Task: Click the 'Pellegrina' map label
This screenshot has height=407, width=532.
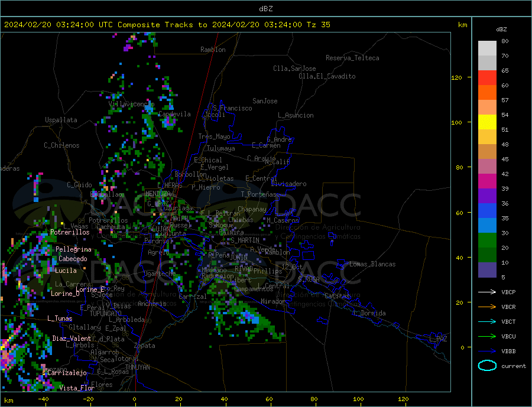Action: pos(74,250)
